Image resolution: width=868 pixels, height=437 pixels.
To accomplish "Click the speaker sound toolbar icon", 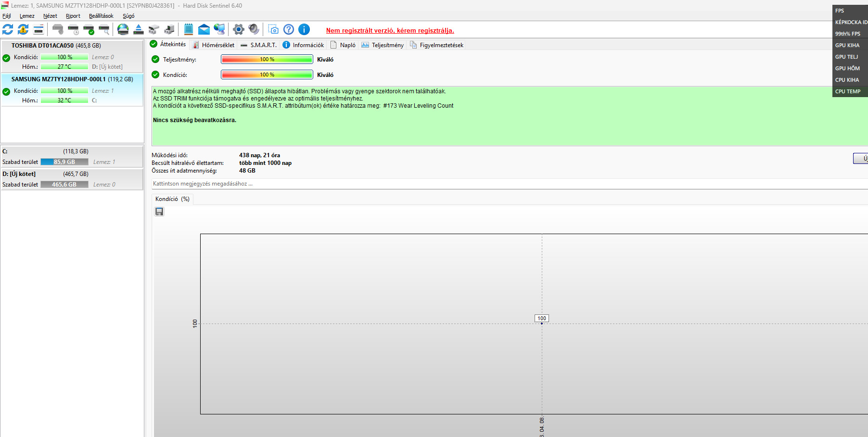I will coord(254,29).
